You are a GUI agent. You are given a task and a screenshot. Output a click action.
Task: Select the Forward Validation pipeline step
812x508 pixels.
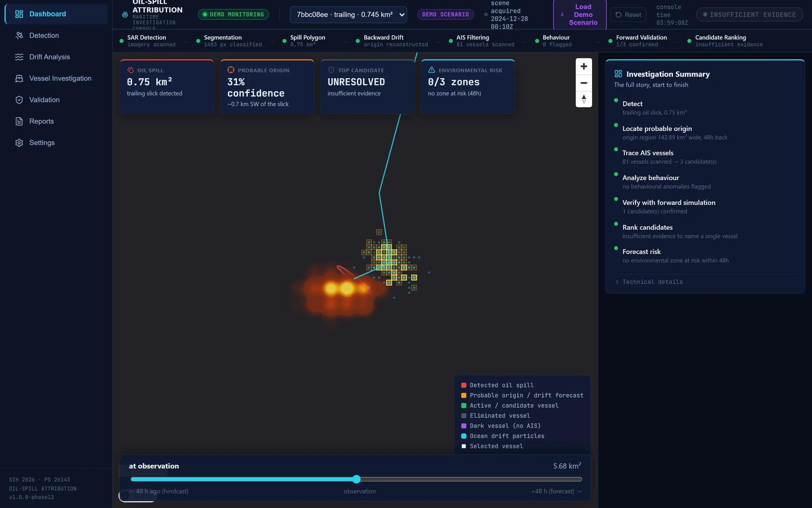click(x=637, y=41)
